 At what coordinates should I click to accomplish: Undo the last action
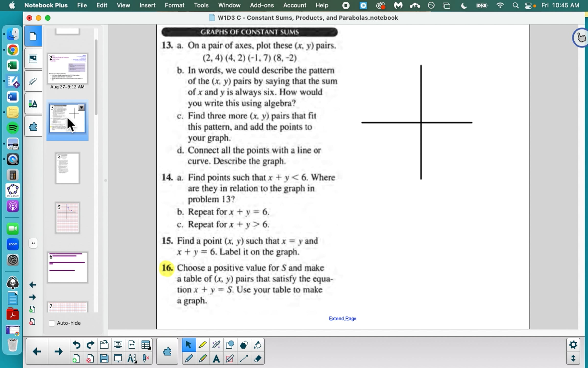(76, 345)
